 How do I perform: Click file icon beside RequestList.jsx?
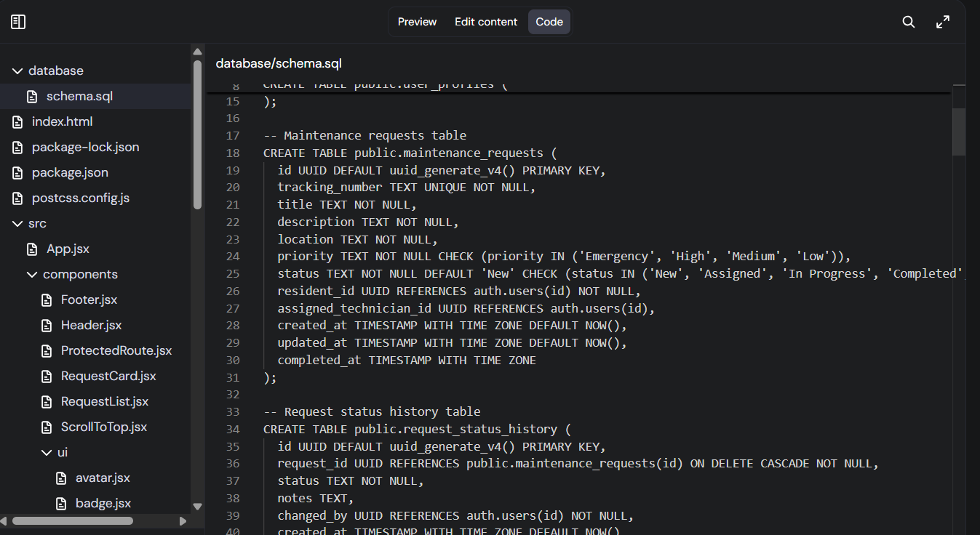click(47, 401)
